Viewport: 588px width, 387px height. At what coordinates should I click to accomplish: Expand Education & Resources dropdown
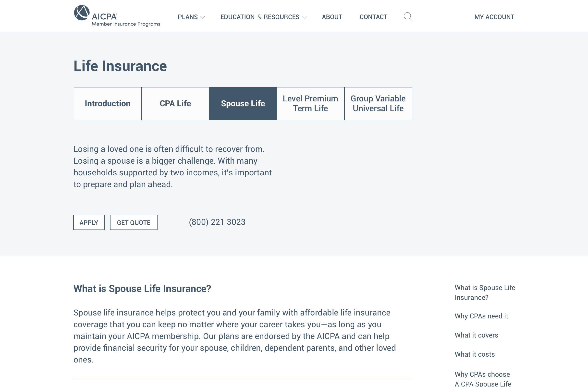tap(263, 17)
